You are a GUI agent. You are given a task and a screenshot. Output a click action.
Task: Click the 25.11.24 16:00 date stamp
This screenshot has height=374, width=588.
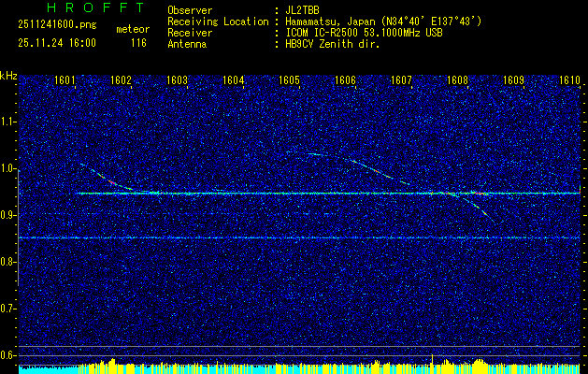(x=57, y=43)
